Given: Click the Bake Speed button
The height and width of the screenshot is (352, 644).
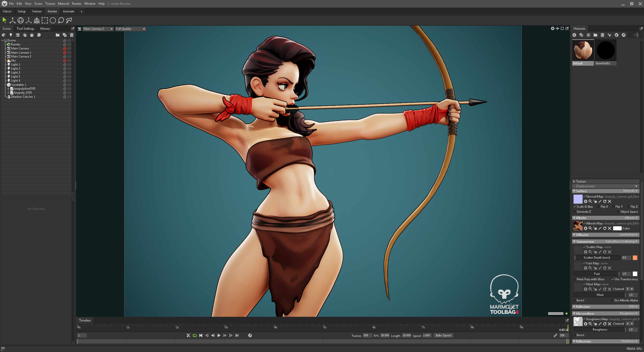Looking at the screenshot, I should (x=443, y=335).
